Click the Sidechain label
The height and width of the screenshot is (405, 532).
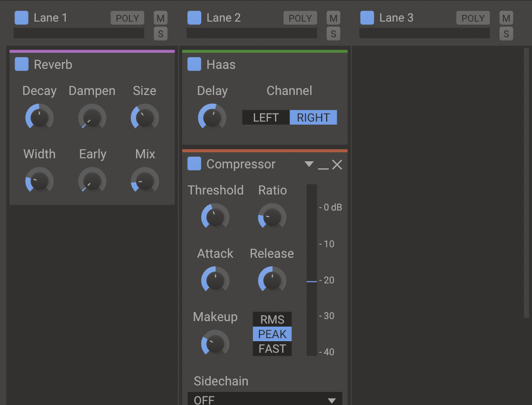pos(221,381)
